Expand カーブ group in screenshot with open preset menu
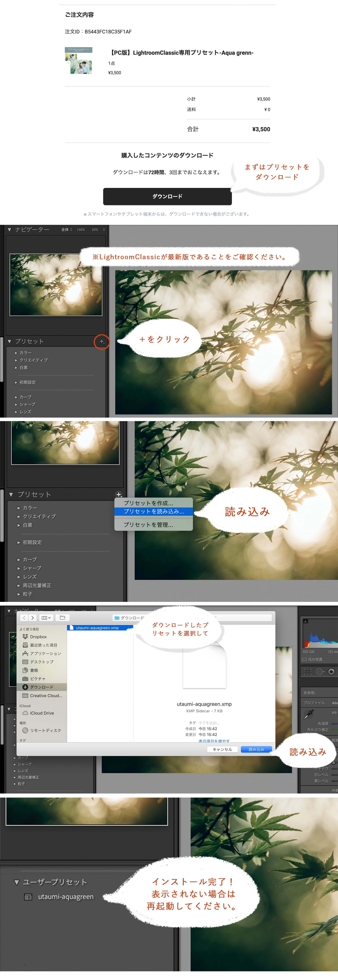The width and height of the screenshot is (338, 980). point(19,560)
